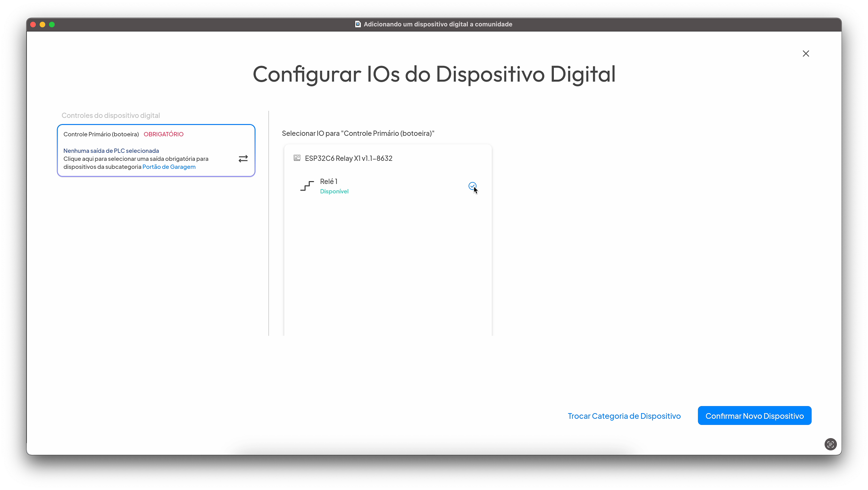Click Trocar Categoria de Dispositivo

[x=624, y=416]
